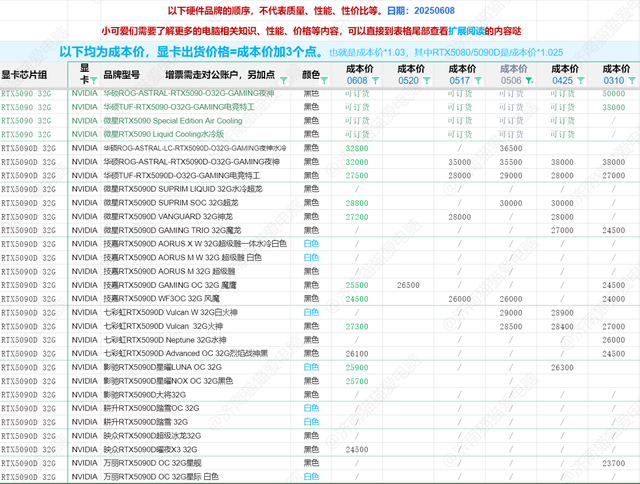640x484 pixels.
Task: Open the filter for the 成本价 0425 column
Action: point(581,80)
